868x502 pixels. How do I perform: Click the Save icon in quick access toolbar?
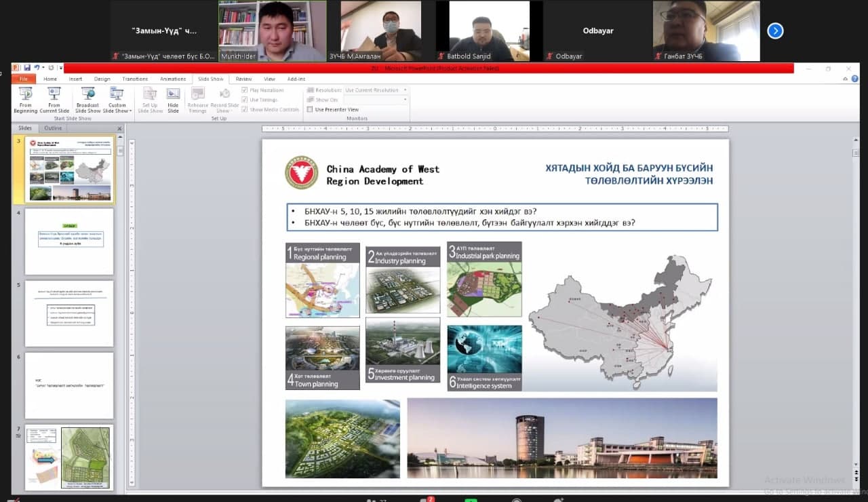tap(27, 68)
